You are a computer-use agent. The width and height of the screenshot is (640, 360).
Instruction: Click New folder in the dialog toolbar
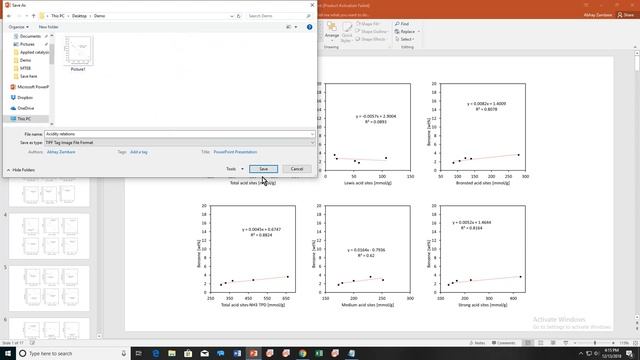coord(48,27)
